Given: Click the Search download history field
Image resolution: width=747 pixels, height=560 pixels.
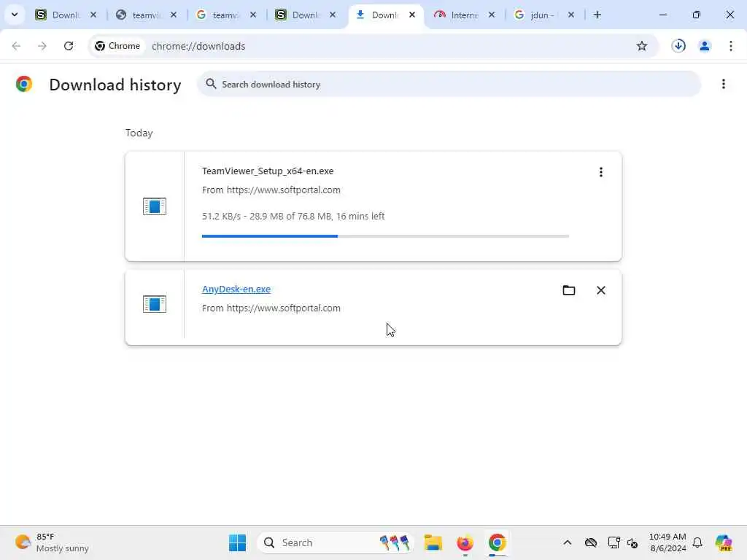Looking at the screenshot, I should (x=449, y=85).
